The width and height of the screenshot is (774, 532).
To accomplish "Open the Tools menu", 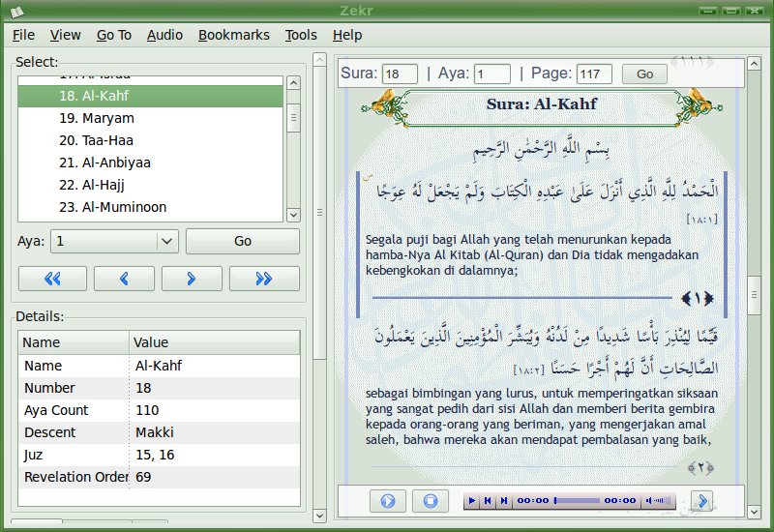I will point(301,35).
